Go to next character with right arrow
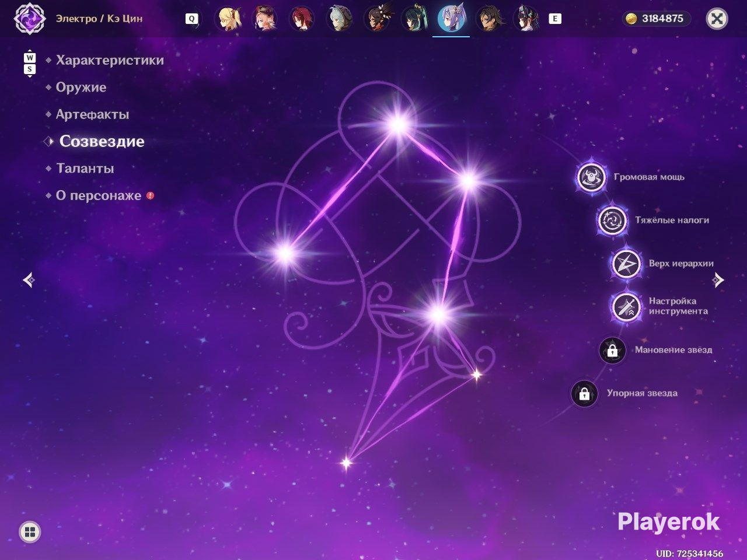Image resolution: width=747 pixels, height=560 pixels. click(x=718, y=280)
